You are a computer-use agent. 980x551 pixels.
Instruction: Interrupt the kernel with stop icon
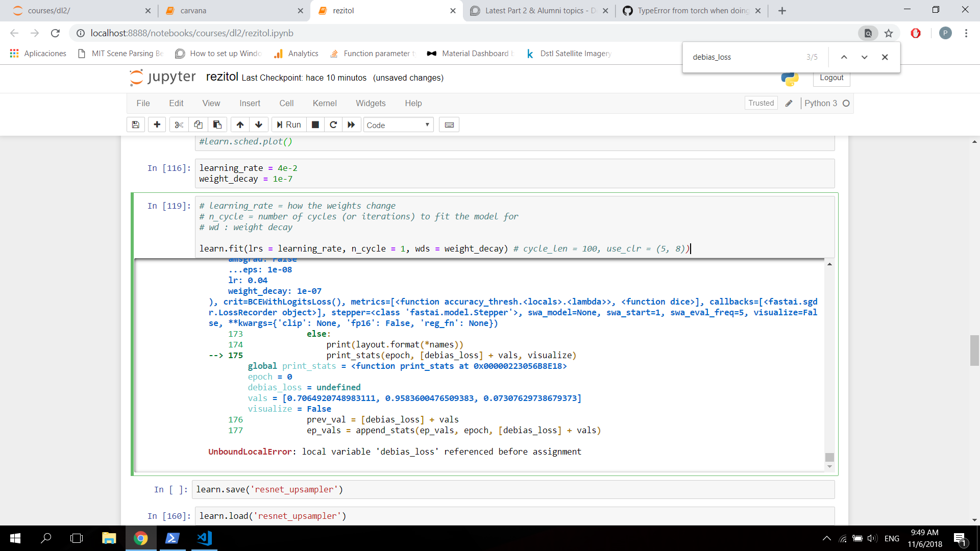click(x=315, y=124)
